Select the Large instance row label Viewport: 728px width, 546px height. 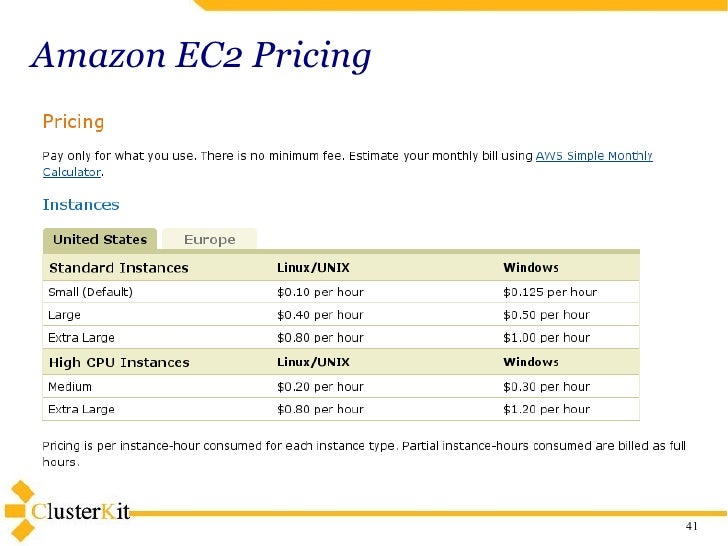point(64,315)
